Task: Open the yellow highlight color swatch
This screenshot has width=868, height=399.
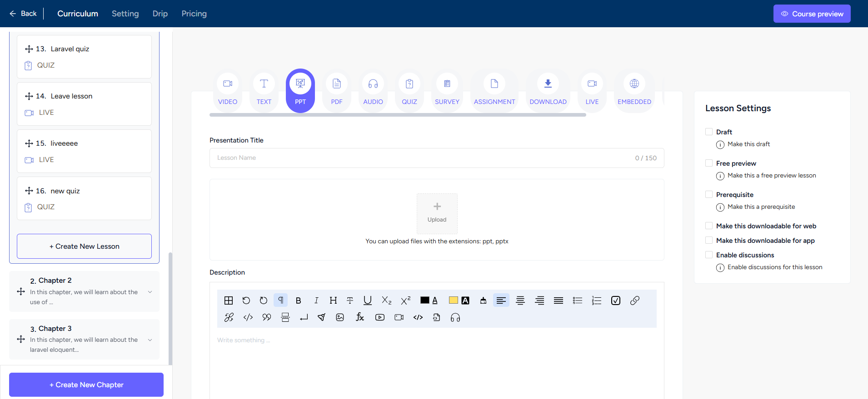Action: (453, 300)
